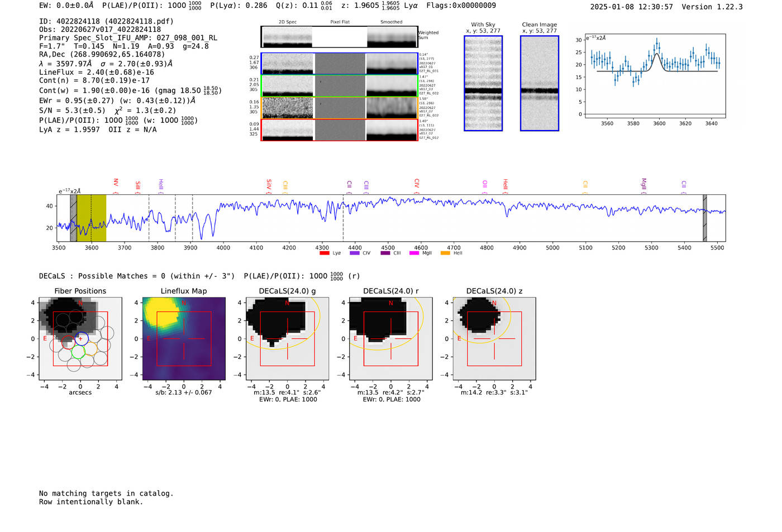The image size is (782, 532).
Task: Open the Fiber Positions panel
Action: (80, 339)
